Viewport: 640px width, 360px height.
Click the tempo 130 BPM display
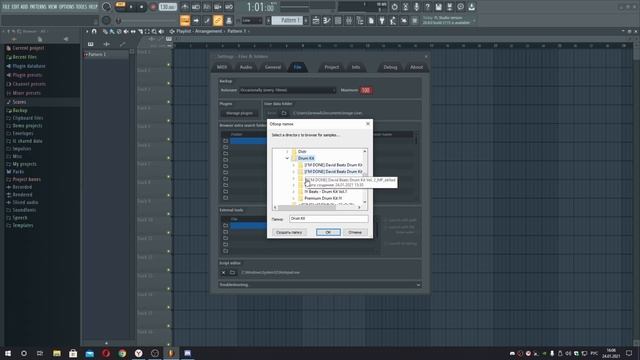[x=167, y=7]
